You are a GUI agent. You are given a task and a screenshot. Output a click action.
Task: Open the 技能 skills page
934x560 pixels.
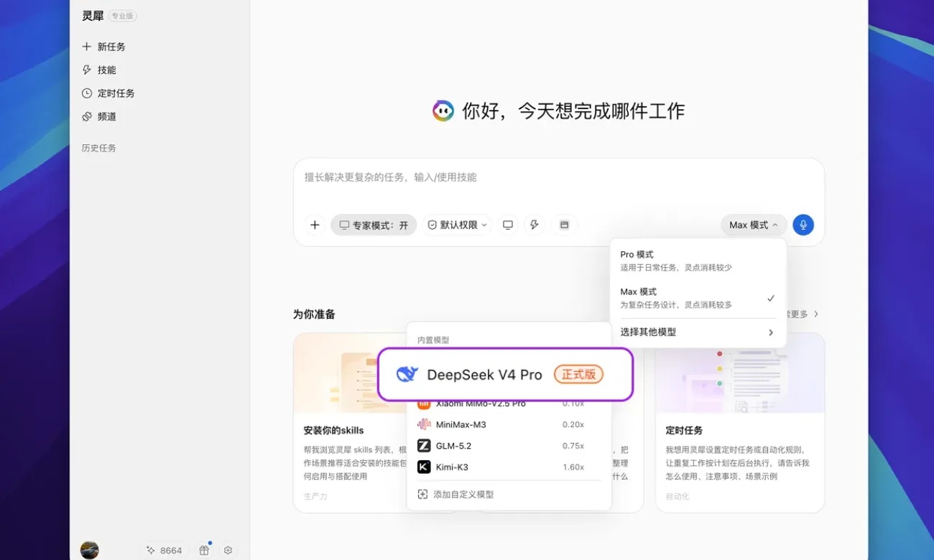pos(99,70)
